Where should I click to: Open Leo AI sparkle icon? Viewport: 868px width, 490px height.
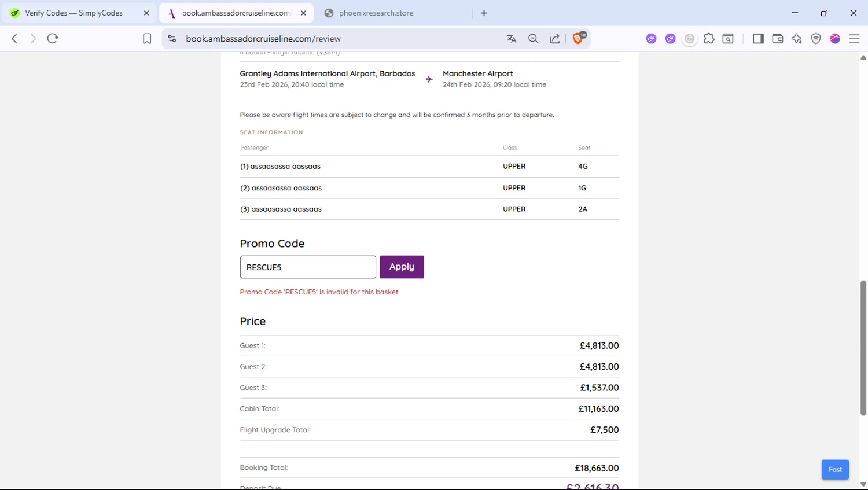click(x=797, y=39)
